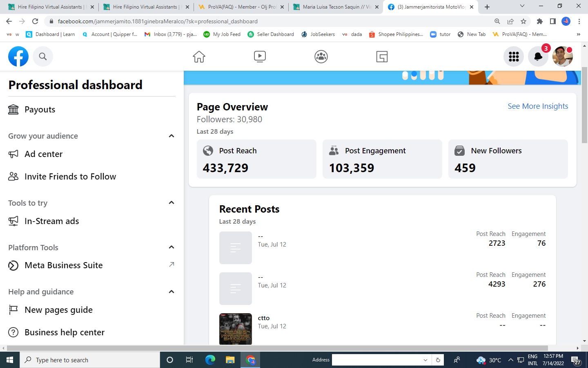This screenshot has width=588, height=368.
Task: Reload the page in Chrome
Action: 35,21
